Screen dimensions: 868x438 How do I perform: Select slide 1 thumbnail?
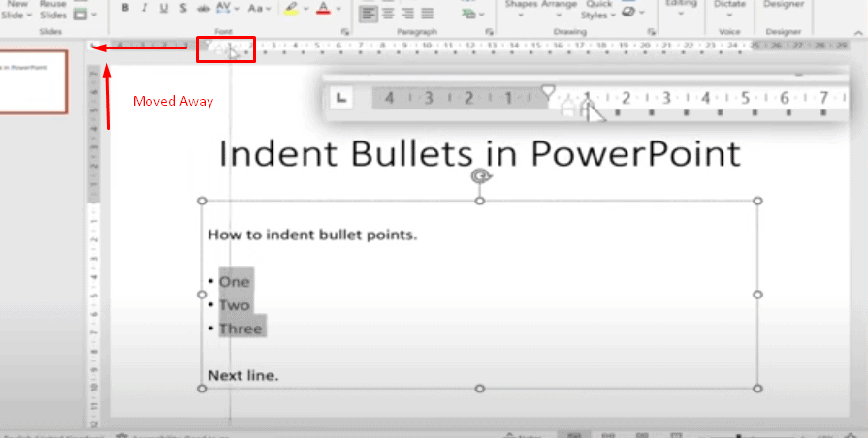pyautogui.click(x=33, y=81)
